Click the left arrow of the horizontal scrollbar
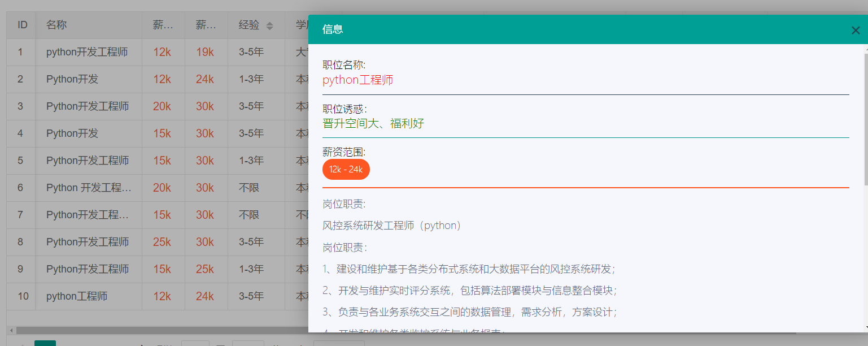The width and height of the screenshot is (868, 346). click(10, 330)
